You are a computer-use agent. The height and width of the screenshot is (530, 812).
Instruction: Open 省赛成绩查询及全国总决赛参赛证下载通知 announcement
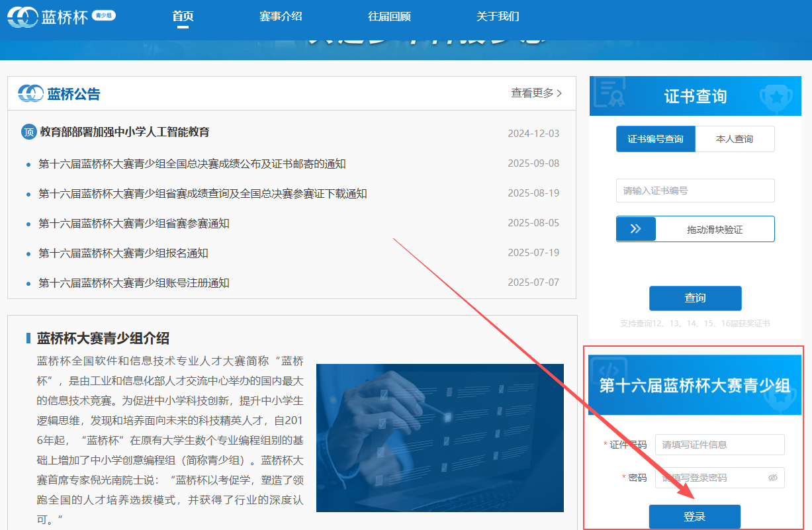203,194
